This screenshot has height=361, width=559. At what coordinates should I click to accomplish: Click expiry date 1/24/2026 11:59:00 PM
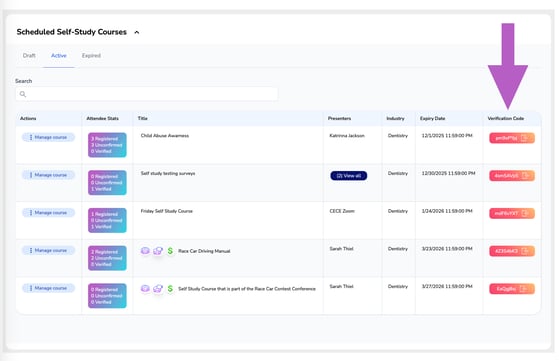447,211
